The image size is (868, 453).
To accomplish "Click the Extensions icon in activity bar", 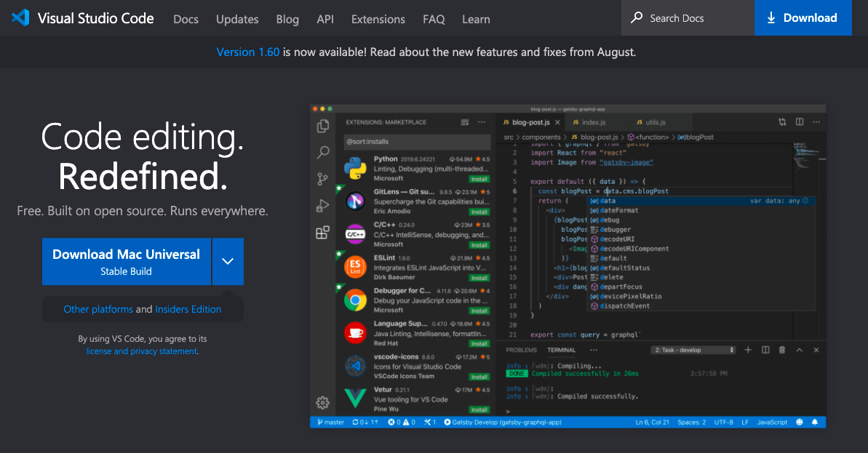I will 323,232.
